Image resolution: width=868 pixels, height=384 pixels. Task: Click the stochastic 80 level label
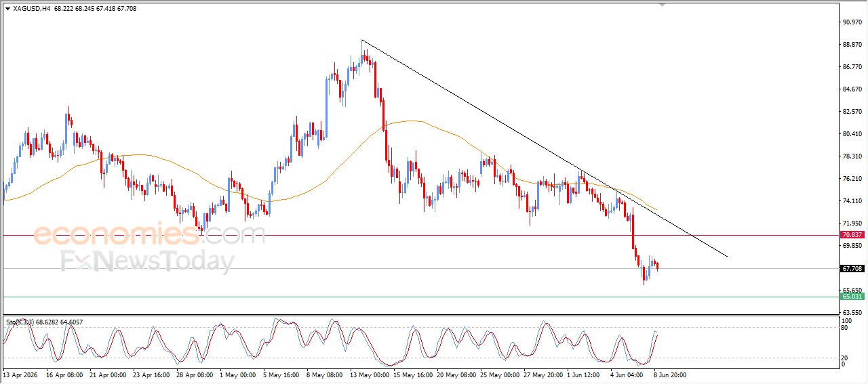845,328
